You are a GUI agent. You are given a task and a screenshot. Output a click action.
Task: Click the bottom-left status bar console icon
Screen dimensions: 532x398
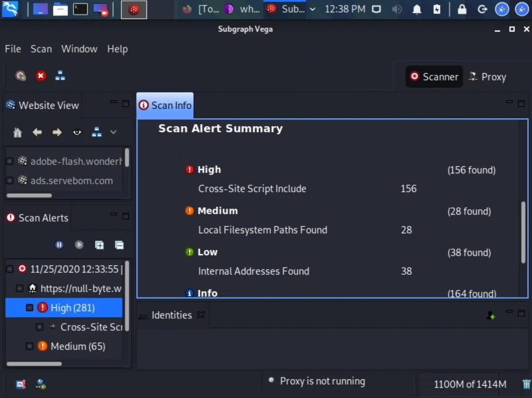click(x=21, y=384)
